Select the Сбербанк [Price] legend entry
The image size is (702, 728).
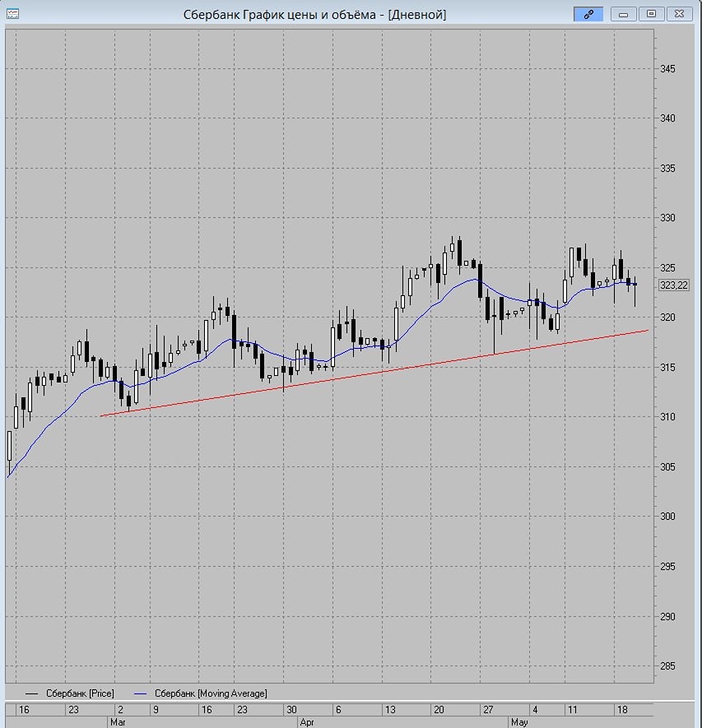[x=70, y=693]
